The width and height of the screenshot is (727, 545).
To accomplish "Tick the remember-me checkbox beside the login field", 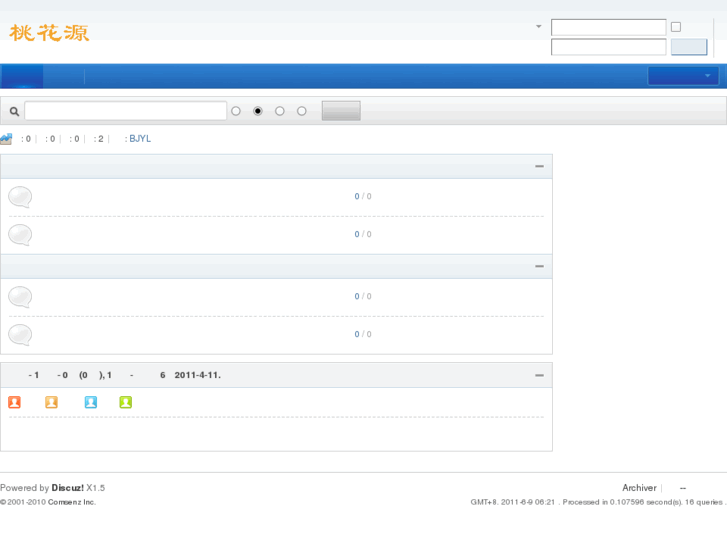I will pyautogui.click(x=676, y=27).
